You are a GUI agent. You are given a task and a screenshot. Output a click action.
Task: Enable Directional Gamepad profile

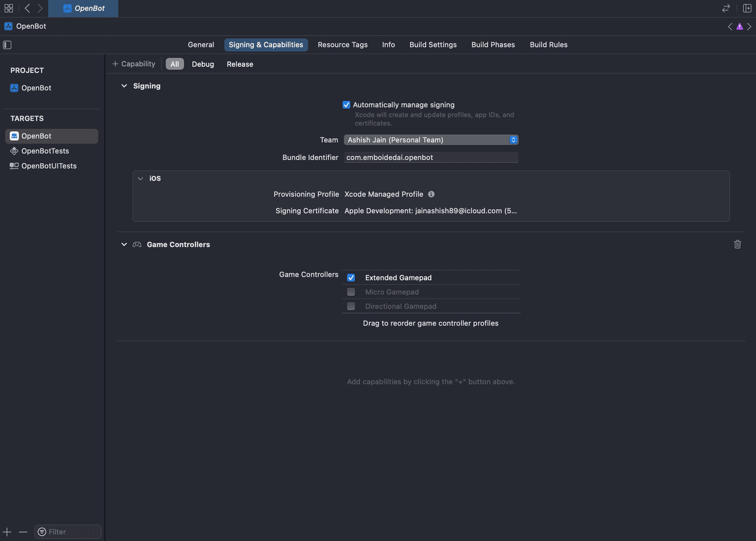[351, 306]
